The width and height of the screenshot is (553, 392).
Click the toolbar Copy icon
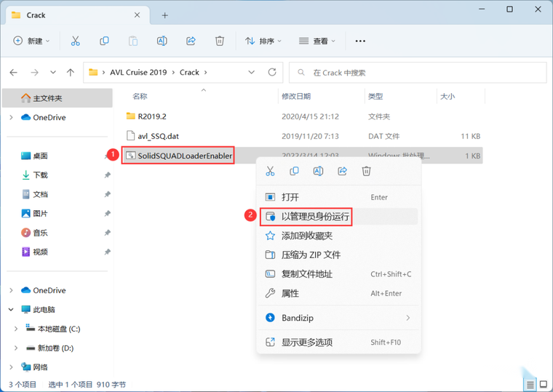click(104, 41)
